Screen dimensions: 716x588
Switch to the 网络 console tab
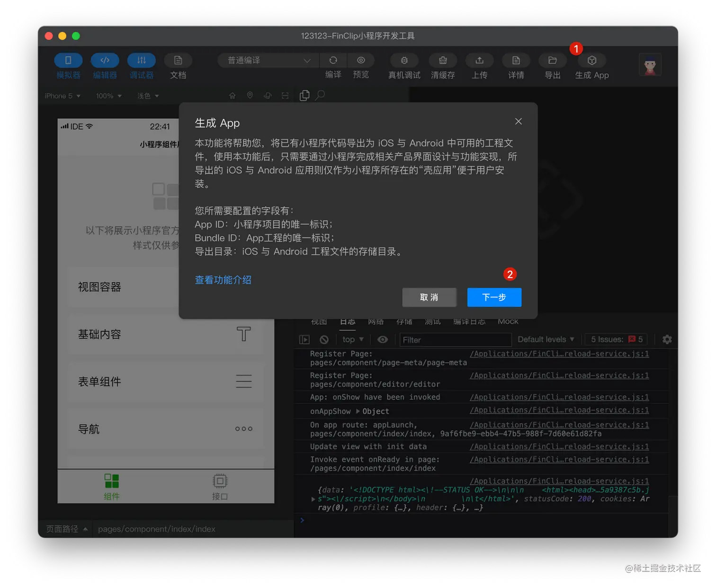[376, 321]
